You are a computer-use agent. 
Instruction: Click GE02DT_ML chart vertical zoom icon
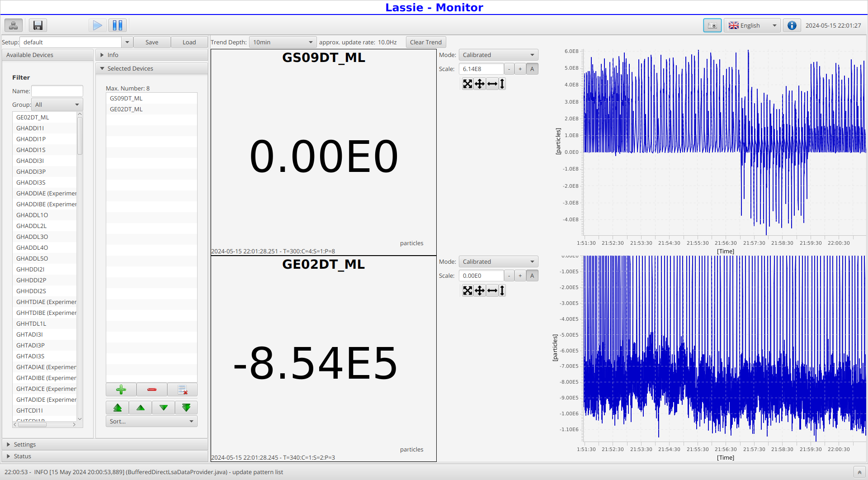pos(502,290)
